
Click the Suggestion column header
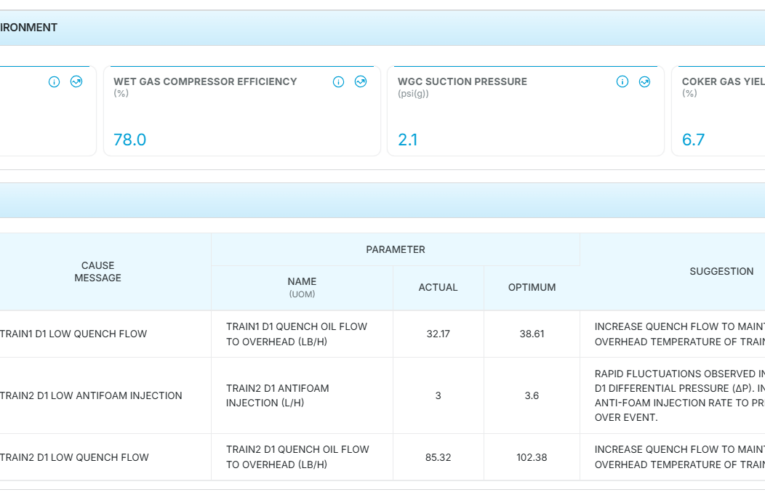(x=722, y=272)
